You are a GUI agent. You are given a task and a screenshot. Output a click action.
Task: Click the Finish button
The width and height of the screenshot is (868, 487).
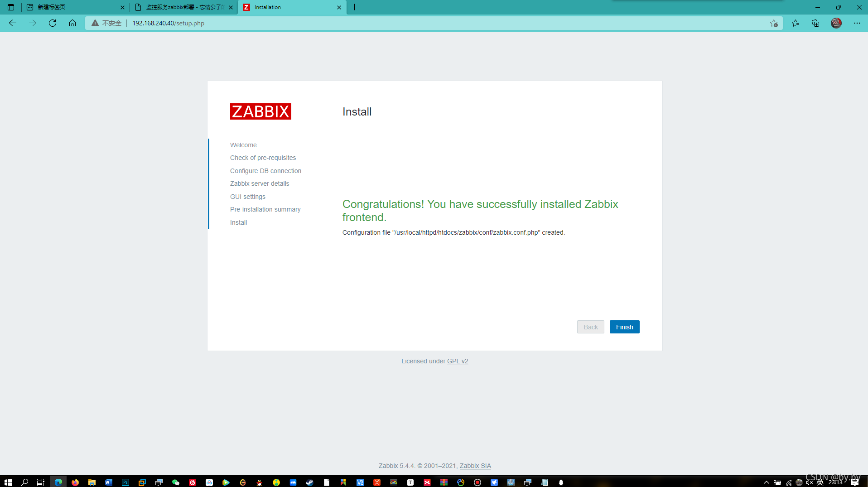coord(624,327)
